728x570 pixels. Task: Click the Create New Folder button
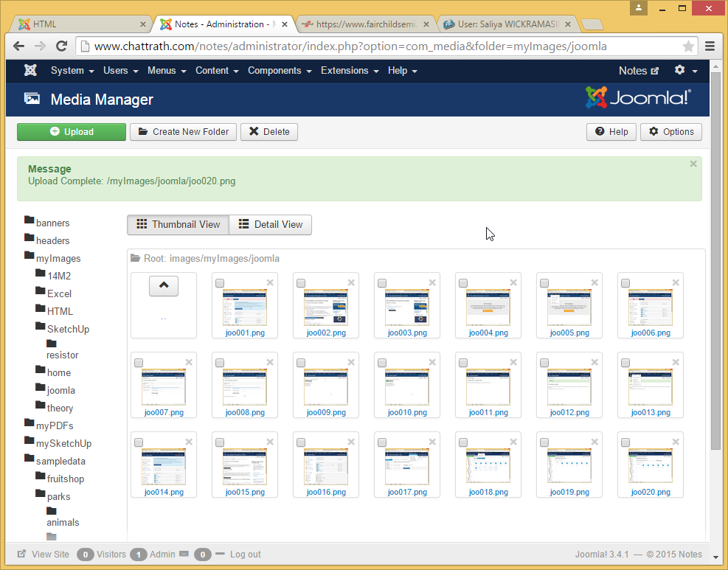click(x=184, y=132)
